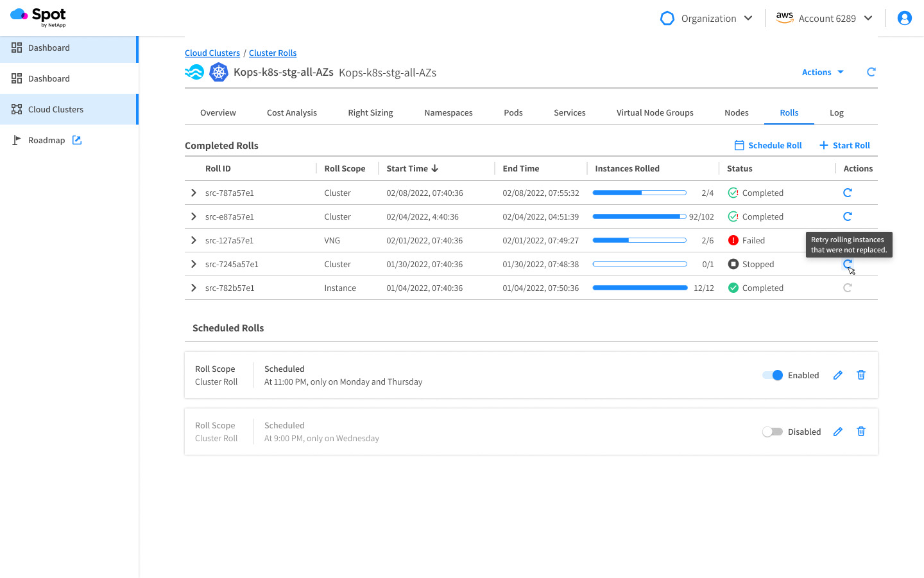The height and width of the screenshot is (578, 924).
Task: Click the Organization hexagon icon
Action: click(667, 18)
